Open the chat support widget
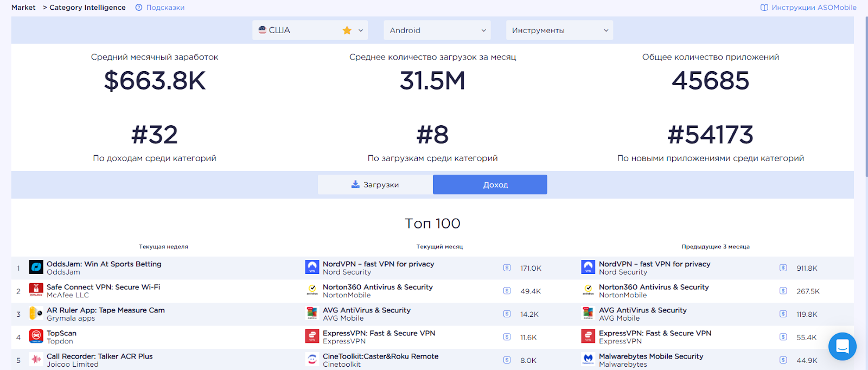Image resolution: width=868 pixels, height=370 pixels. 843,346
